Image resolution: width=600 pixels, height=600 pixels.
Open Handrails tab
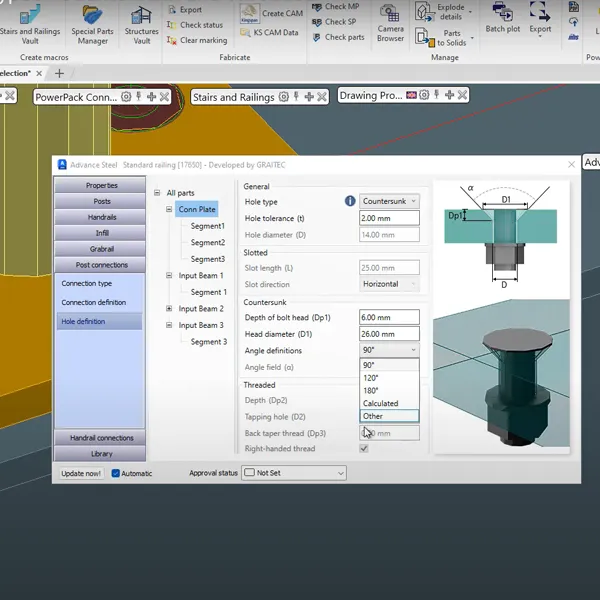pyautogui.click(x=100, y=217)
